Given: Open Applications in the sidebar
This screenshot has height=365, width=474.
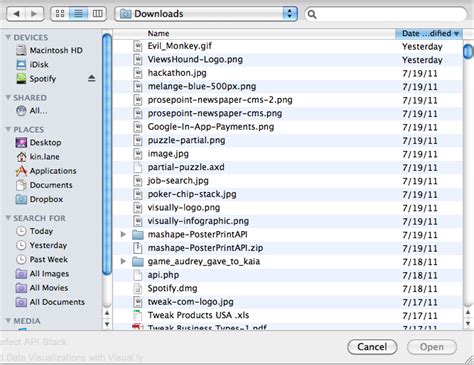Looking at the screenshot, I should 46,171.
